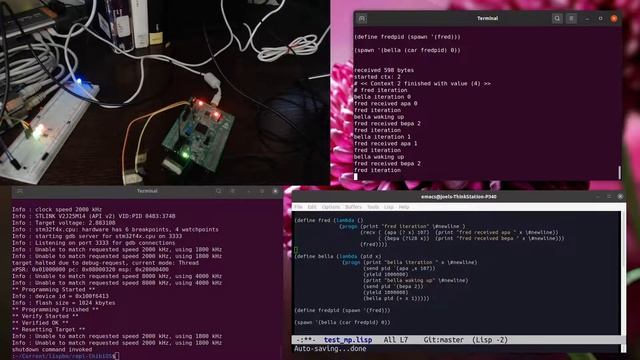
Task: Click '** Resetting Target **' line
Action: click(49, 329)
